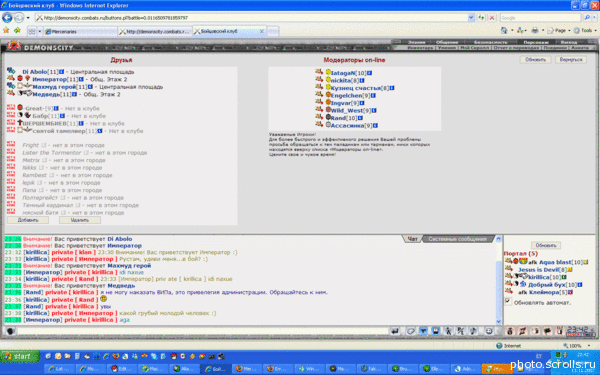Click the info icon next to IatagaN
This screenshot has width=600, height=375.
tap(370, 73)
